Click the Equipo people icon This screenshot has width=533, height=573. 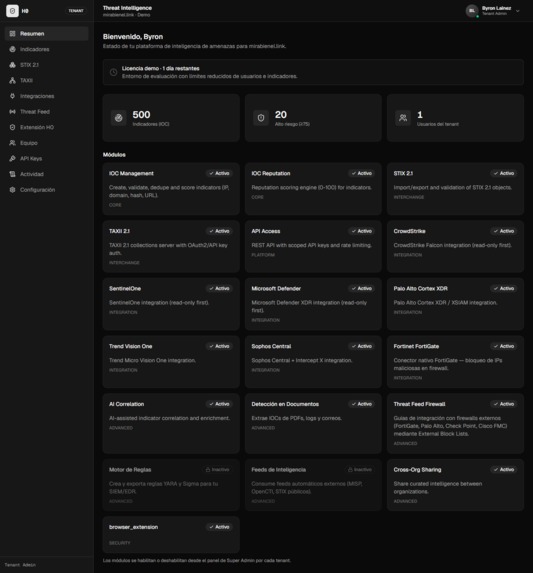[12, 143]
